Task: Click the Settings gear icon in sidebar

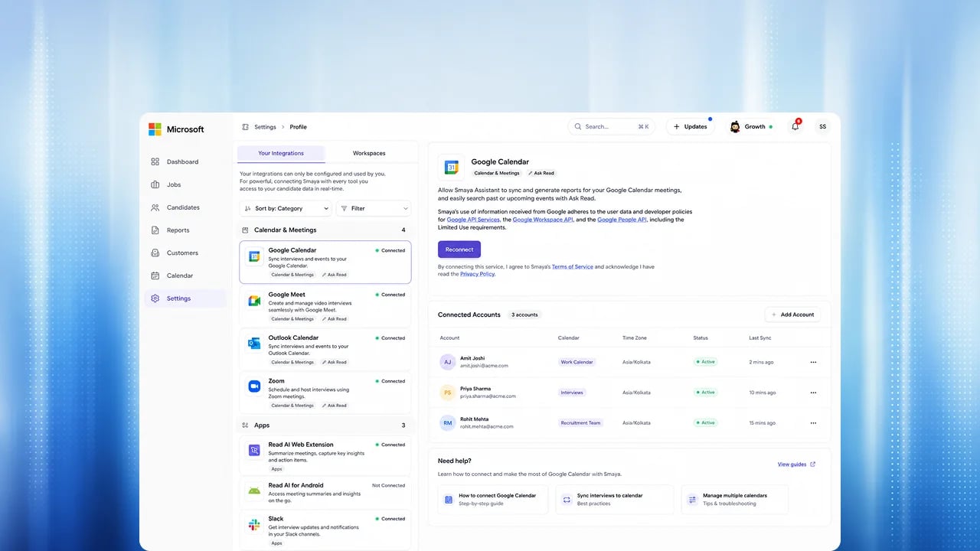Action: [155, 298]
